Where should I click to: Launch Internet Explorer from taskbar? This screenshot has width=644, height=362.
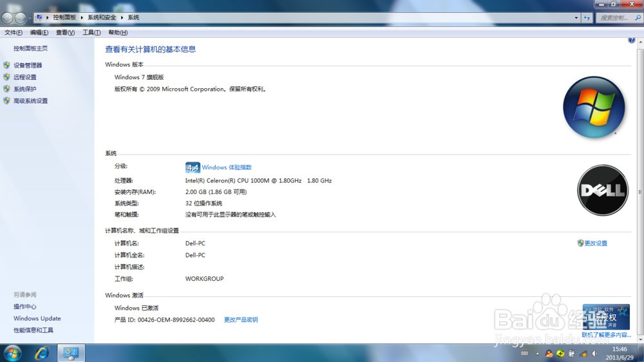coord(42,353)
